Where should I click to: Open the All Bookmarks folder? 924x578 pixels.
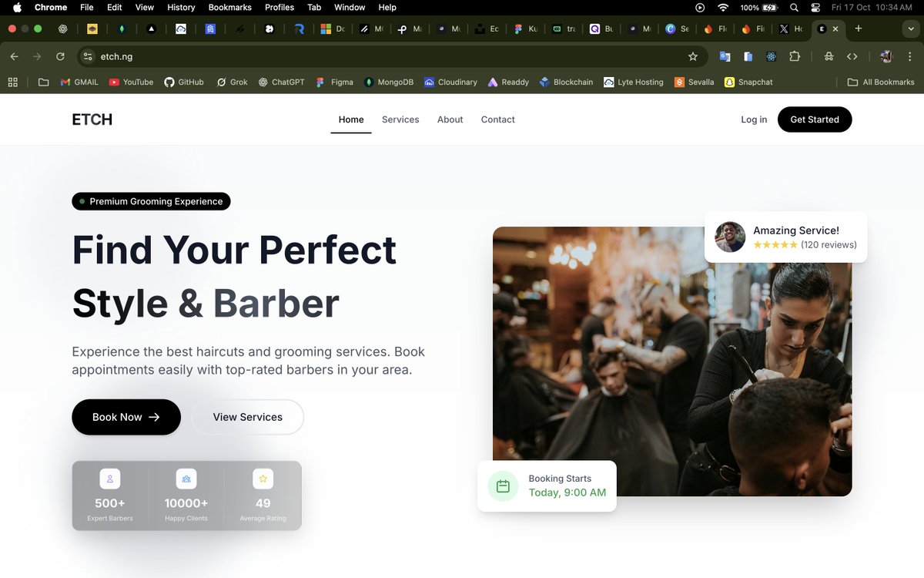click(880, 82)
